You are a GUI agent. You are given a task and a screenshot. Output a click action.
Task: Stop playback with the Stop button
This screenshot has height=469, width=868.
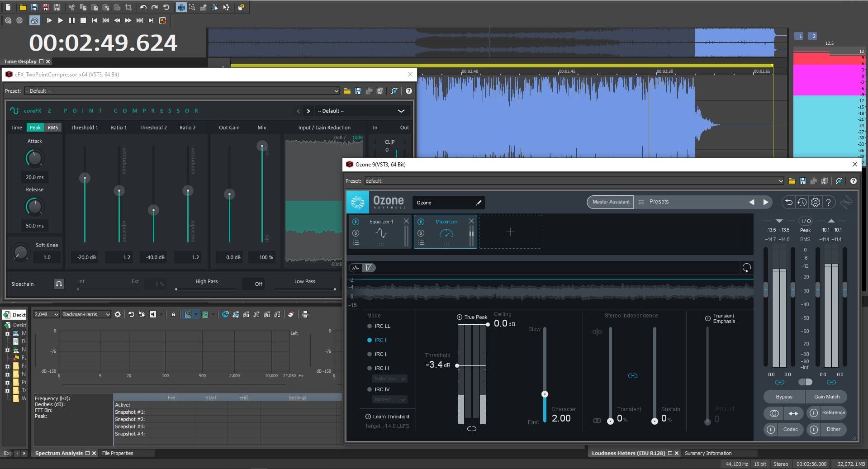pos(83,20)
